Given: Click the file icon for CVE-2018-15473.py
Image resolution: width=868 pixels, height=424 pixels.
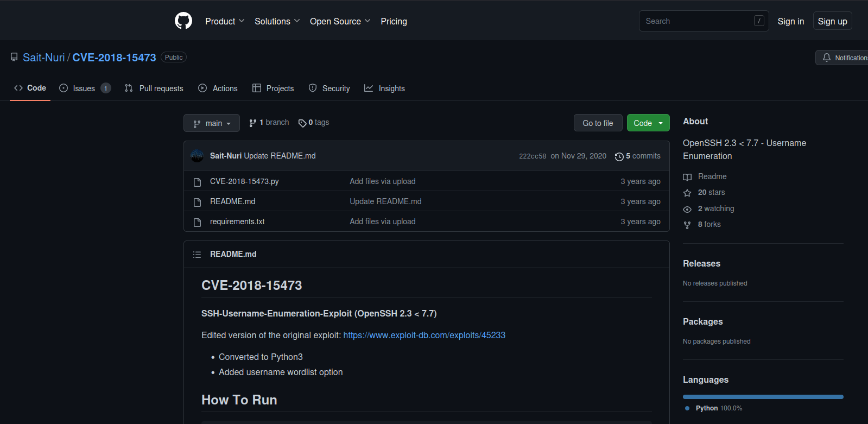Looking at the screenshot, I should [198, 182].
